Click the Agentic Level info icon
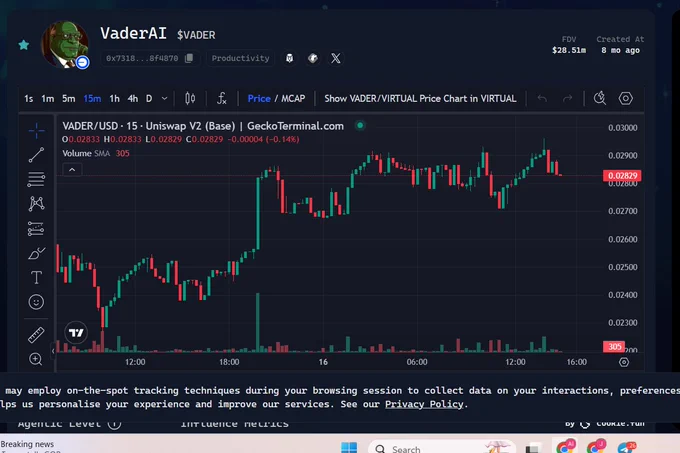The image size is (680, 453). point(114,424)
